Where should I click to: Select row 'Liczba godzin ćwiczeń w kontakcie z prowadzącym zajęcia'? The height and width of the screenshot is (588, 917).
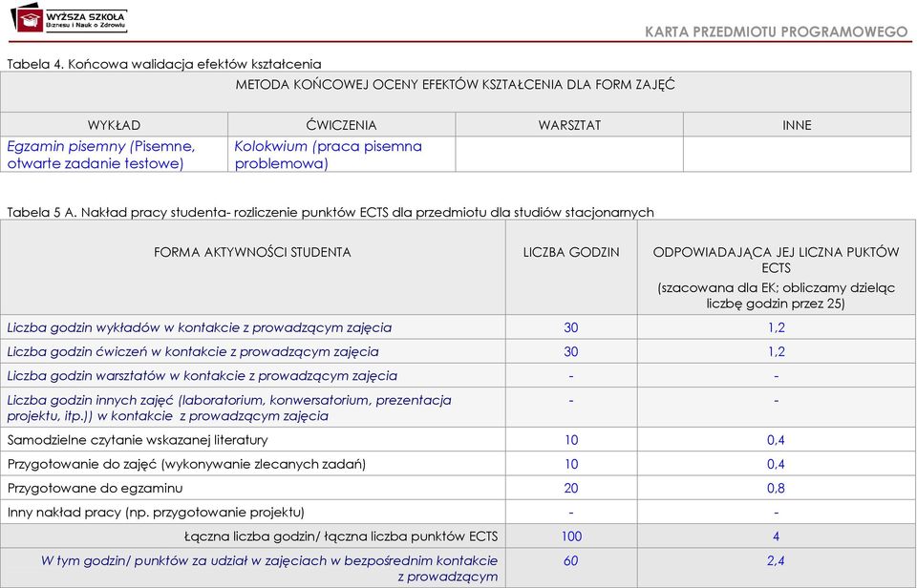pos(458,351)
